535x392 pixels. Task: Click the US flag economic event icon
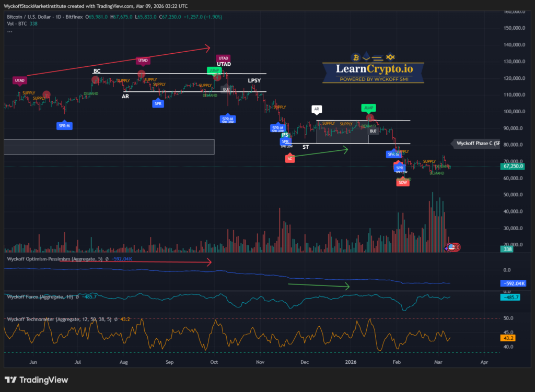451,247
